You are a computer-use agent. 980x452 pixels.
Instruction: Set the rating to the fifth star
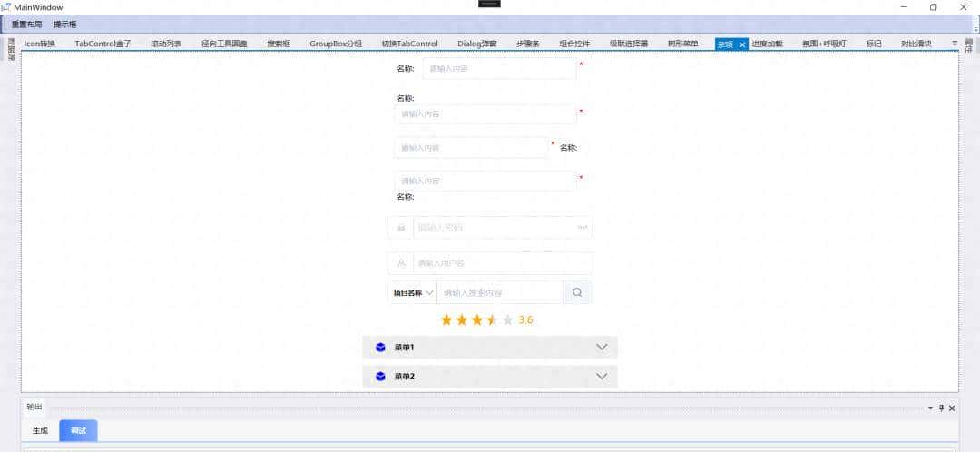pos(507,319)
